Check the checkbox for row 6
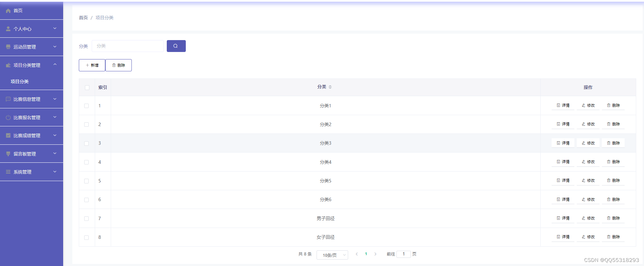Viewport: 644px width, 266px height. tap(87, 200)
